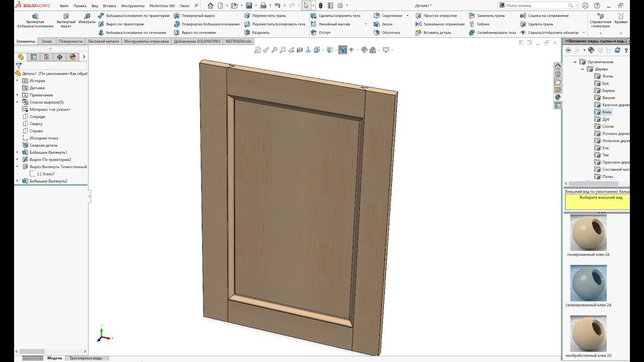This screenshot has width=644, height=362.
Task: Click Скомбинировать тела tool
Action: click(492, 33)
